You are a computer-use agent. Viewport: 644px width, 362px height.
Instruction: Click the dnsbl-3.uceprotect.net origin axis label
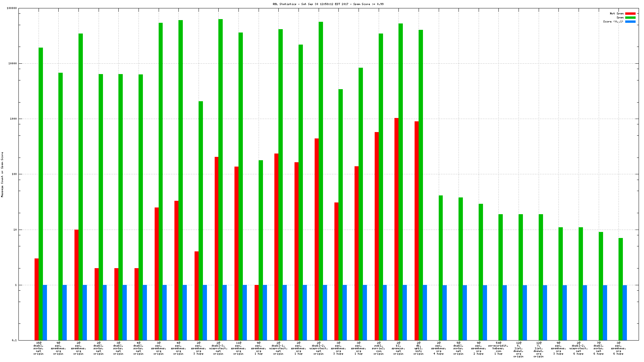[218, 348]
